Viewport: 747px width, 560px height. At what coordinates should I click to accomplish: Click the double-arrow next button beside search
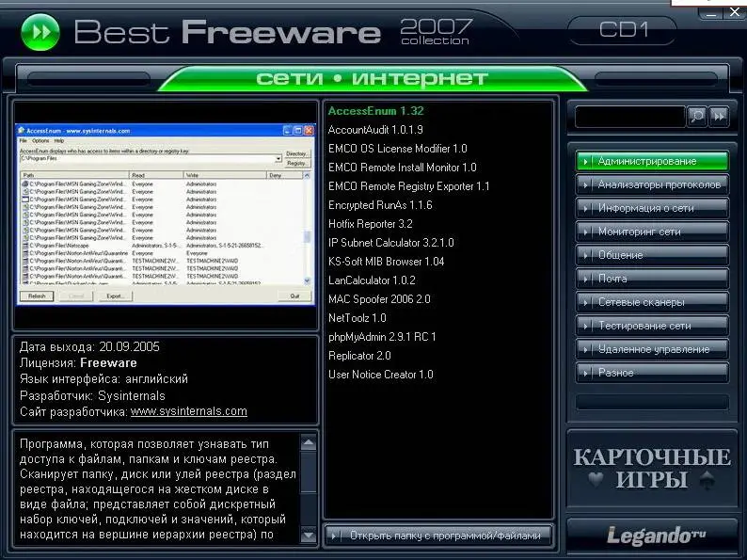[719, 117]
